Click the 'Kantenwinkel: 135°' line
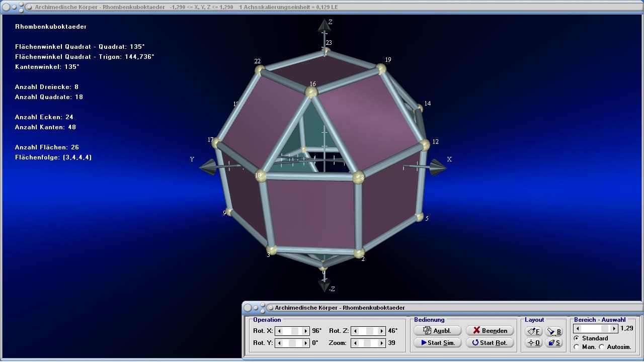The image size is (644, 362). pos(47,67)
